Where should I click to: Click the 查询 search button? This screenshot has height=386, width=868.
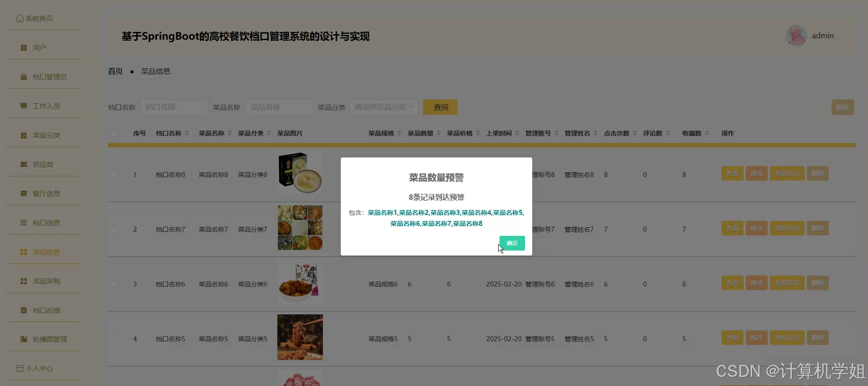tap(440, 107)
